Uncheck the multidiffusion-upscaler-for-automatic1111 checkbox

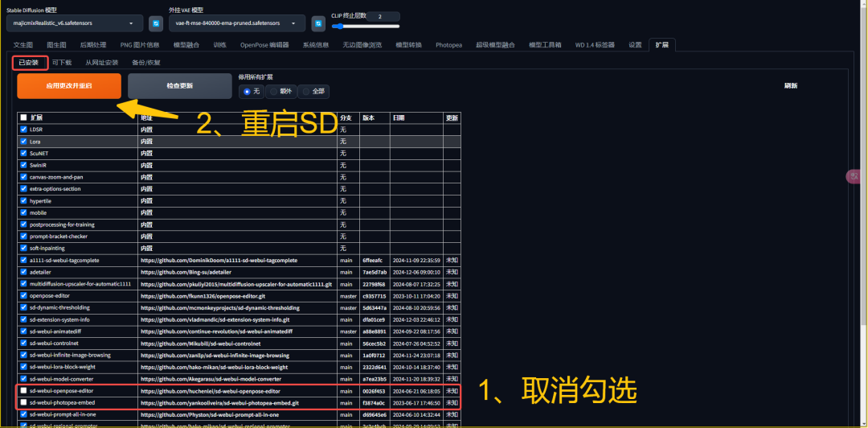(x=23, y=284)
